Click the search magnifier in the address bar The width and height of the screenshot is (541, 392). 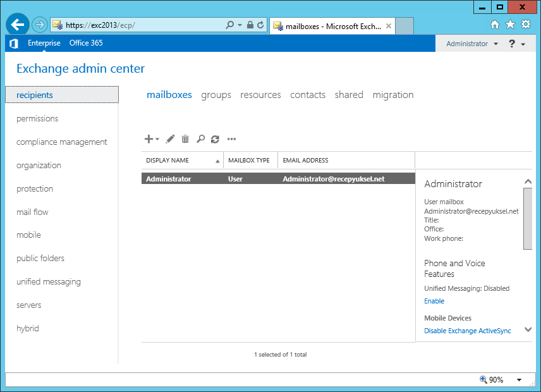coord(229,25)
